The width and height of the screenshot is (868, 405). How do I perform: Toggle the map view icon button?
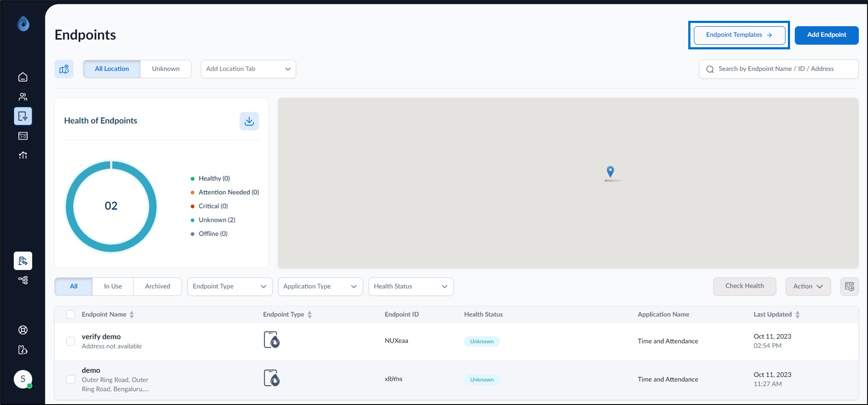64,69
